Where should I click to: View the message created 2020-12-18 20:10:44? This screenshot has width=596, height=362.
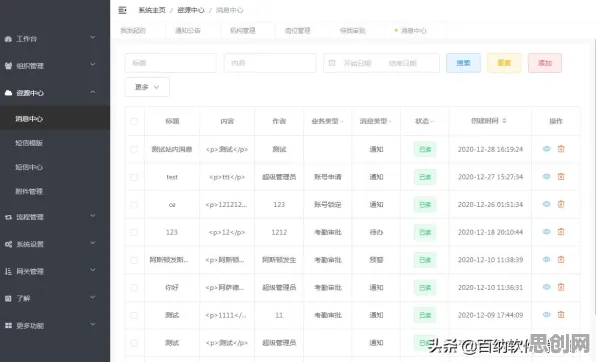pos(547,232)
